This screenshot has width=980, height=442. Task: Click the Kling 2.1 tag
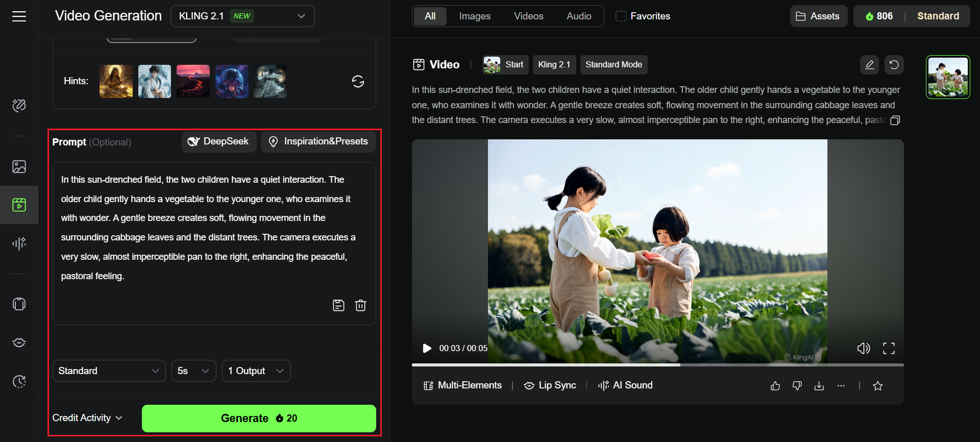click(x=554, y=65)
